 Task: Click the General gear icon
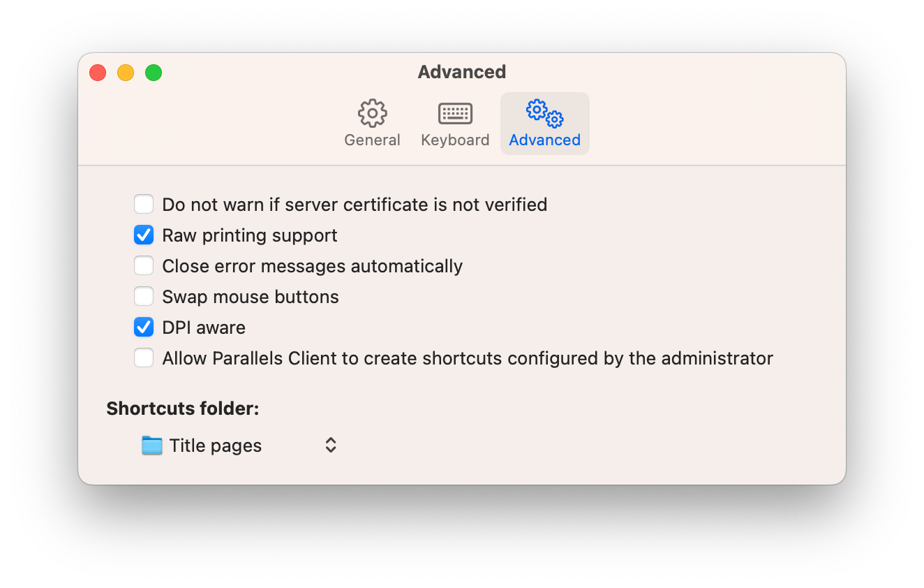tap(372, 113)
